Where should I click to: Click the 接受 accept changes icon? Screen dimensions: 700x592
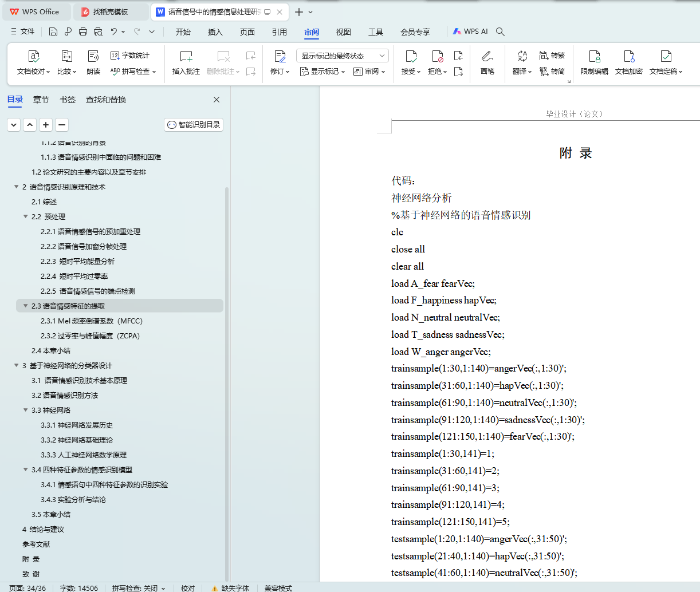tap(411, 56)
